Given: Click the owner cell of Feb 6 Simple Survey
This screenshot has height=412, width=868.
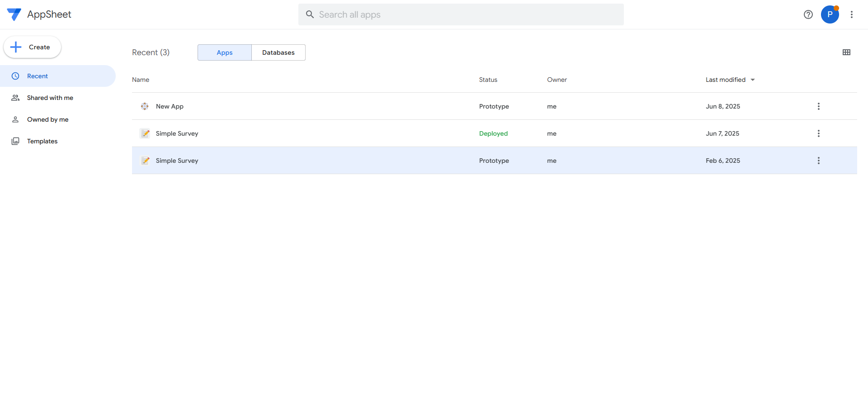Looking at the screenshot, I should pos(552,161).
